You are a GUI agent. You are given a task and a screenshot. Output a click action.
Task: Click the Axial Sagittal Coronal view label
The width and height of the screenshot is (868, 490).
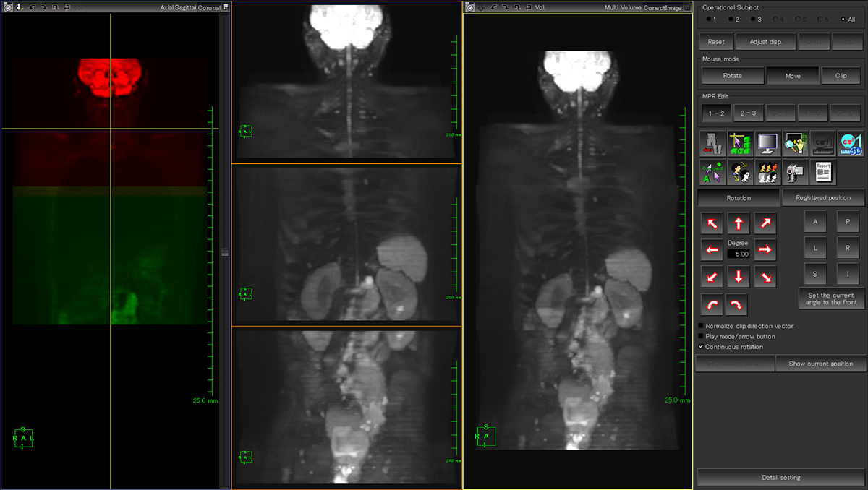[190, 7]
